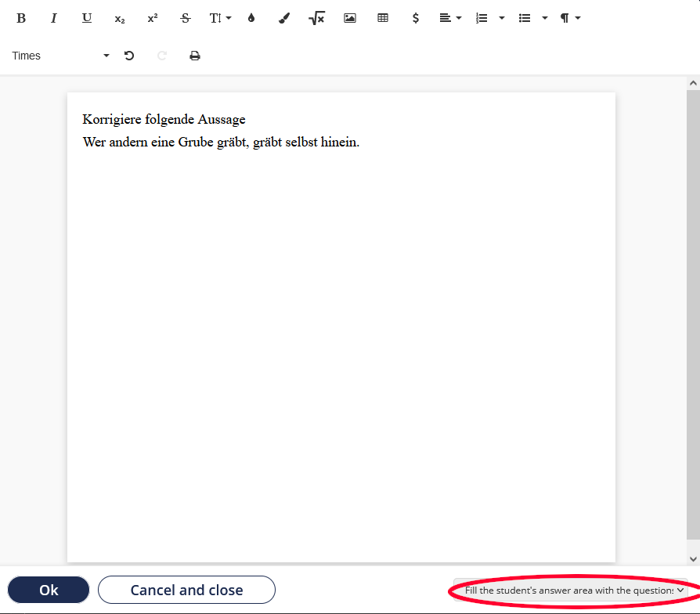Expand the Times font family dropdown
This screenshot has width=700, height=614.
pos(60,56)
